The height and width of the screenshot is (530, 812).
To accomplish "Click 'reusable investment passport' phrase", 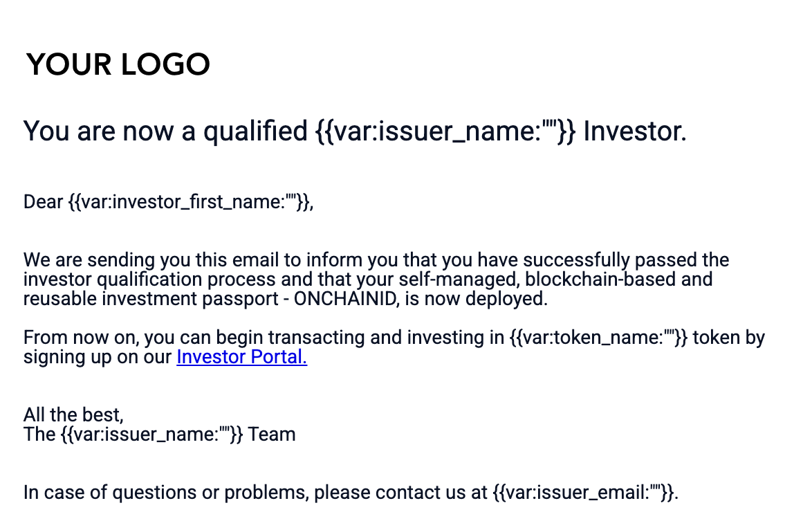I will pos(151,299).
